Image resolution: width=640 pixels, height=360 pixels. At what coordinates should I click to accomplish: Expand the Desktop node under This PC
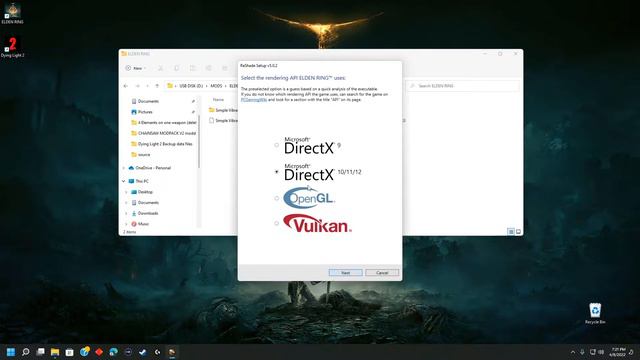point(126,192)
